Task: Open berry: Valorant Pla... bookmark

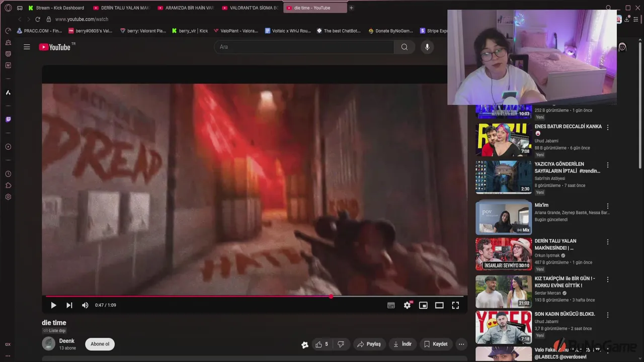Action: coord(143,31)
